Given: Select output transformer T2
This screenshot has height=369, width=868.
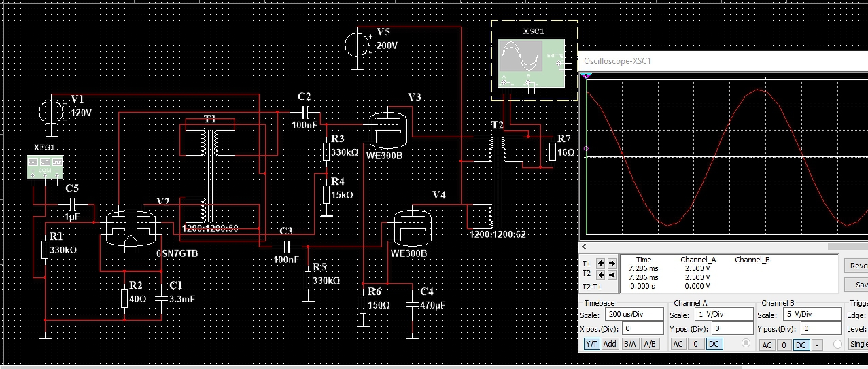Looking at the screenshot, I should 499,181.
